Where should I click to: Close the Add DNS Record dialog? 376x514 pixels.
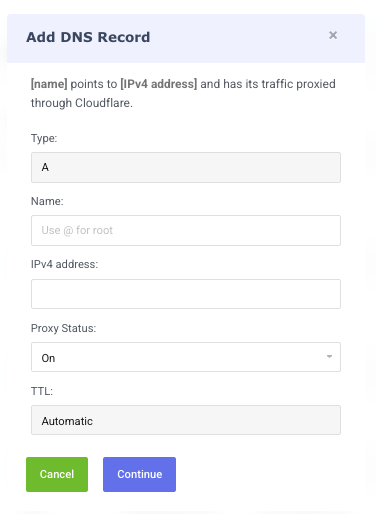tap(333, 35)
